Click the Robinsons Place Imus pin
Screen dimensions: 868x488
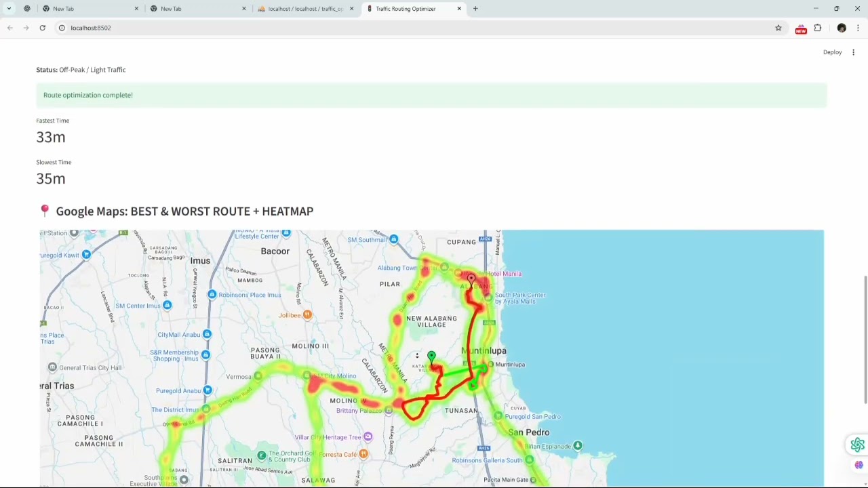point(212,295)
